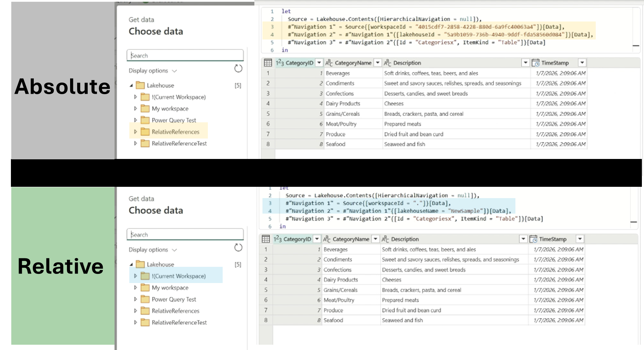644x350 pixels.
Task: Expand the highlighted RelativeReferences folder in the Absolute tree
Action: click(x=135, y=131)
